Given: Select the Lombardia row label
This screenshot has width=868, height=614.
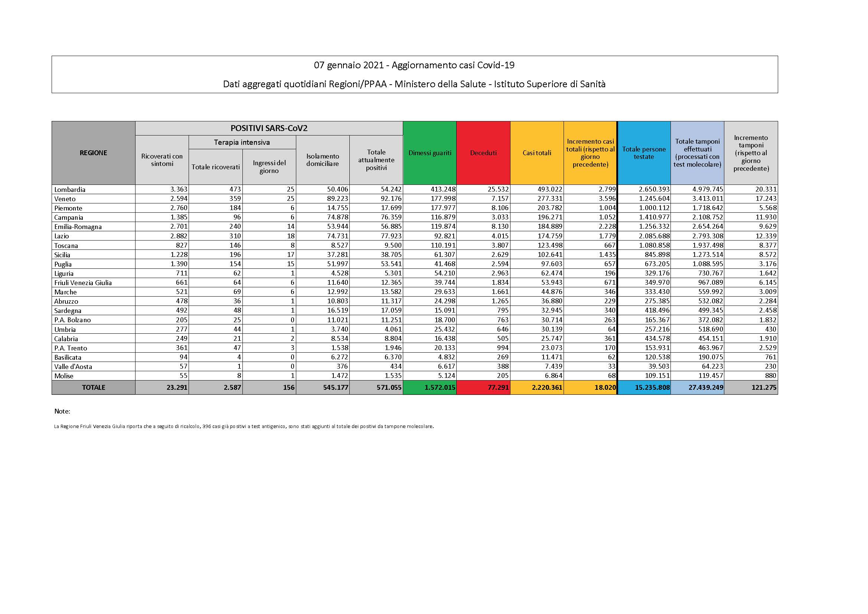Looking at the screenshot, I should point(70,189).
